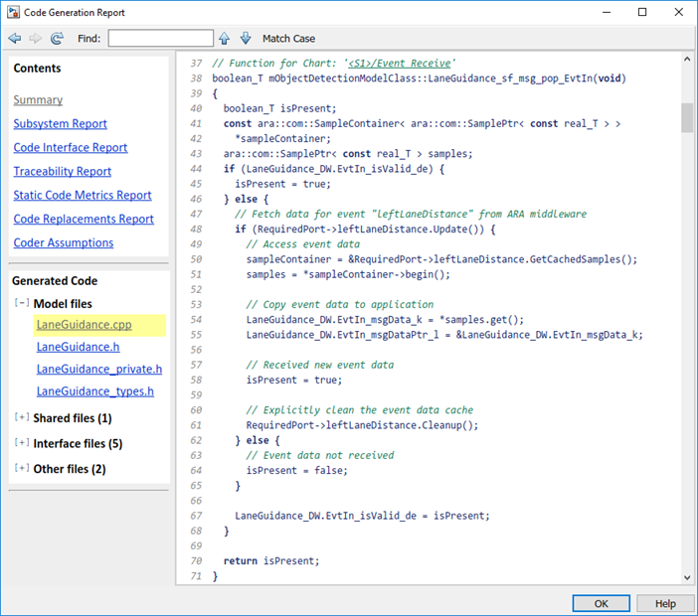This screenshot has width=698, height=616.
Task: Close the Code Generation Report window
Action: pos(678,12)
